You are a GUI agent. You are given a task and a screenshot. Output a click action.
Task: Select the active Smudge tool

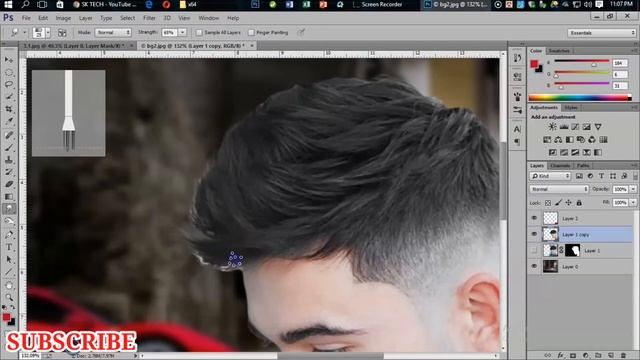[x=9, y=209]
